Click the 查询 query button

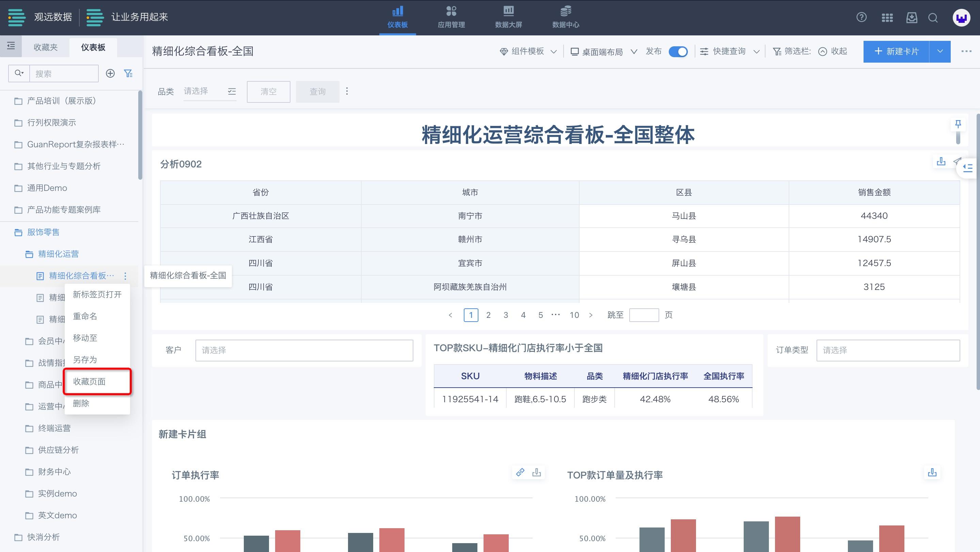(x=318, y=92)
